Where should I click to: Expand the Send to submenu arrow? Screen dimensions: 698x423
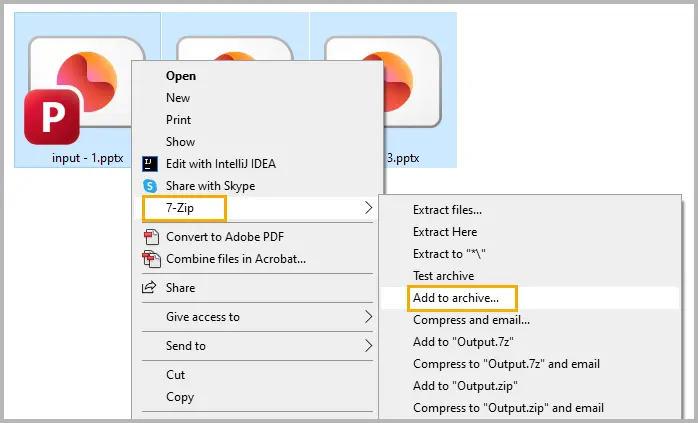click(368, 346)
